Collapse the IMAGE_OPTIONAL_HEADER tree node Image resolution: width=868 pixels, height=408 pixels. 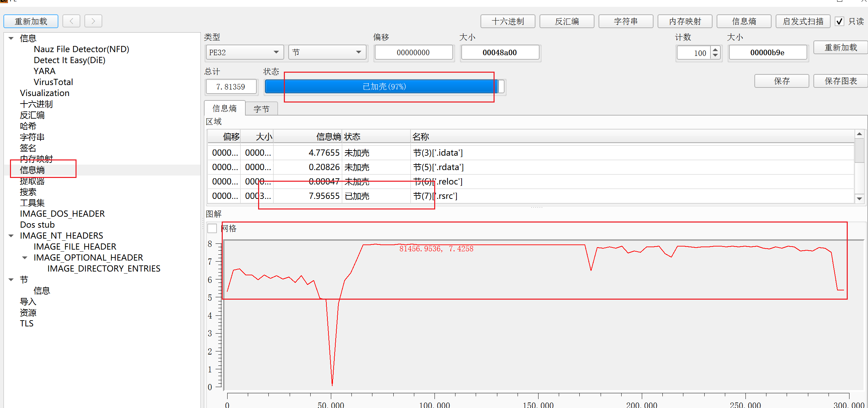tap(25, 258)
